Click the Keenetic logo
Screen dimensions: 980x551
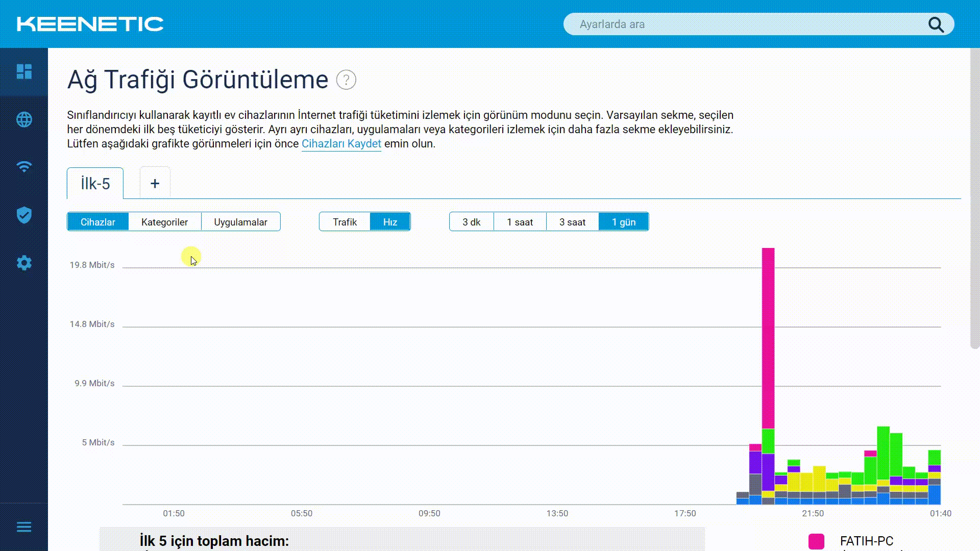point(90,24)
